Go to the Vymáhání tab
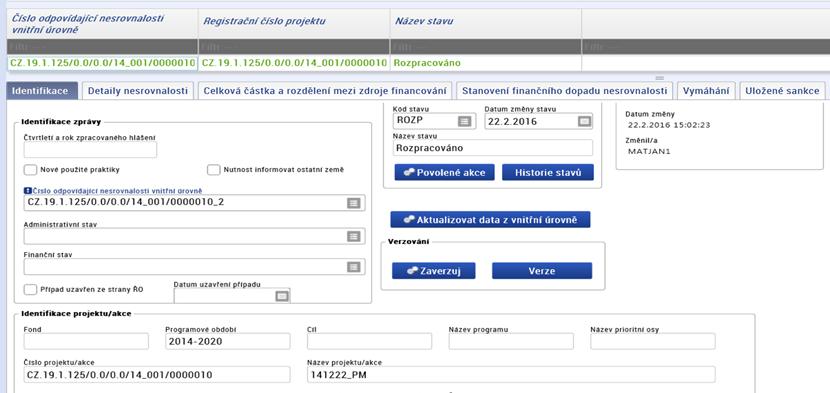The width and height of the screenshot is (830, 393). pyautogui.click(x=706, y=91)
